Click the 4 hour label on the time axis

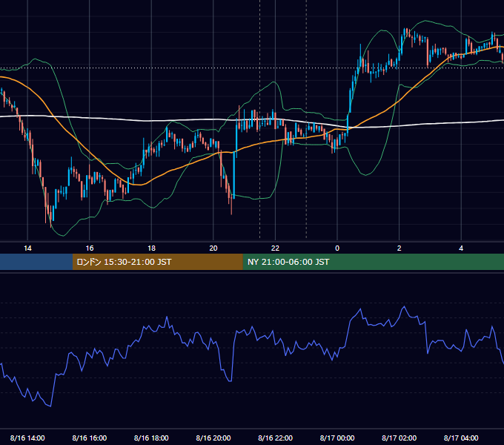pyautogui.click(x=461, y=248)
